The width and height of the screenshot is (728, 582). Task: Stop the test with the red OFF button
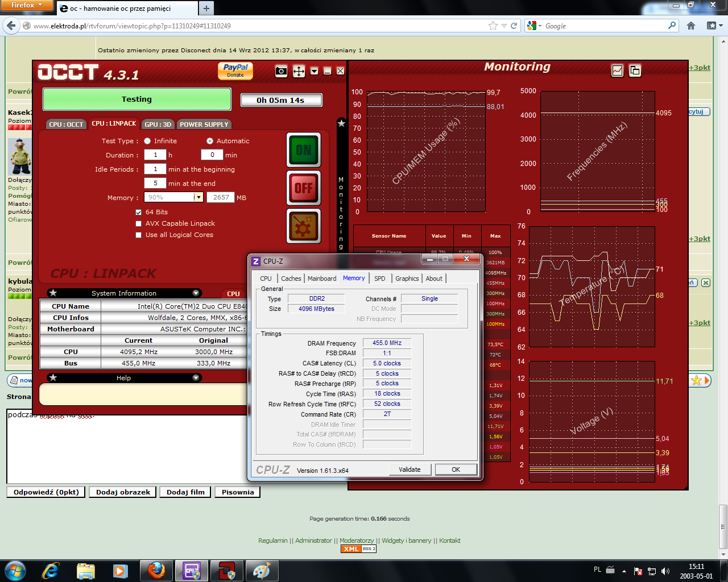pyautogui.click(x=304, y=188)
